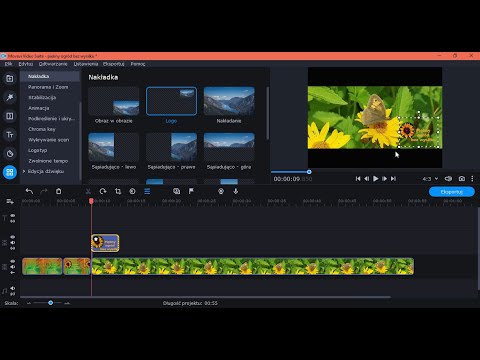This screenshot has height=360, width=480.
Task: Hide the overlay track with eye icon
Action: (x=13, y=237)
